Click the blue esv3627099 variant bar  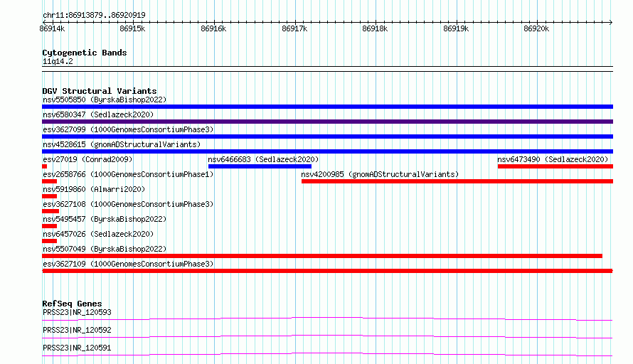tap(327, 136)
